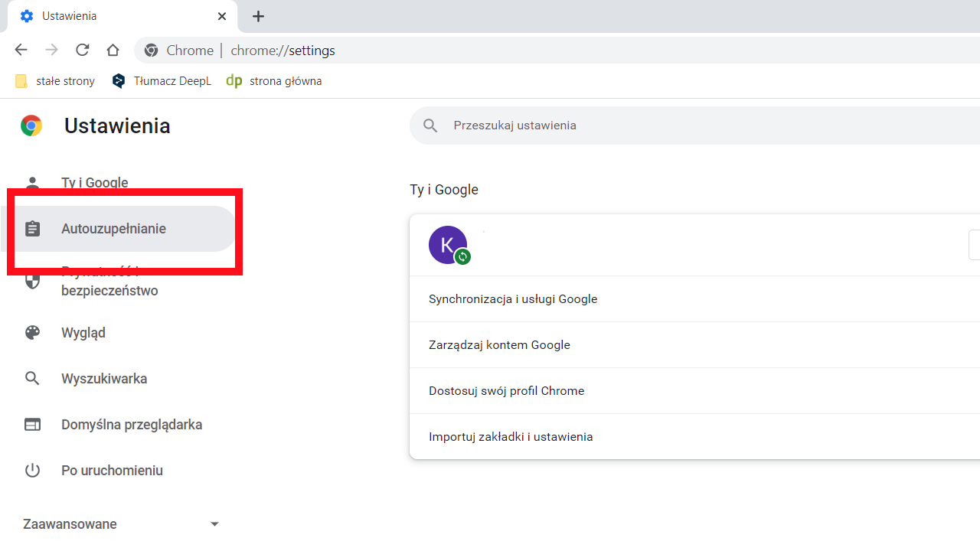Screen dimensions: 980x551
Task: Click Zarządzaj kontem Google
Action: point(499,344)
